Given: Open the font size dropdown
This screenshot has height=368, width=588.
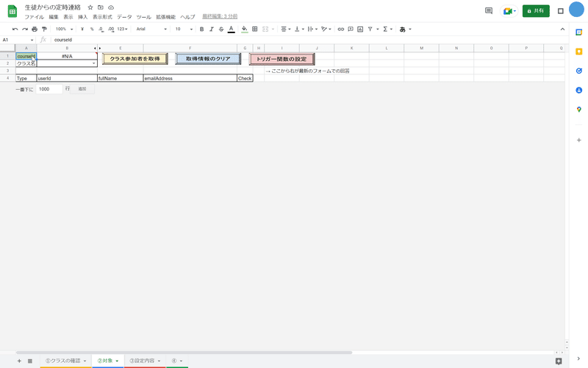Looking at the screenshot, I should 184,29.
